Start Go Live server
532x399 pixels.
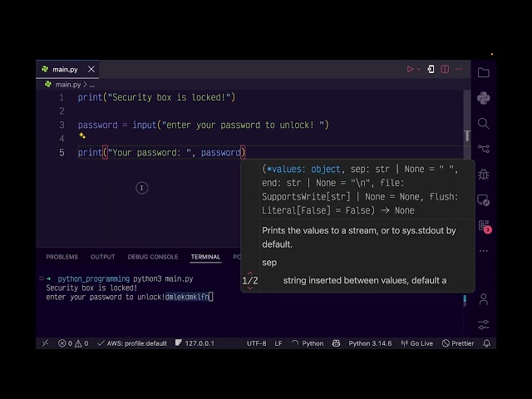point(417,343)
